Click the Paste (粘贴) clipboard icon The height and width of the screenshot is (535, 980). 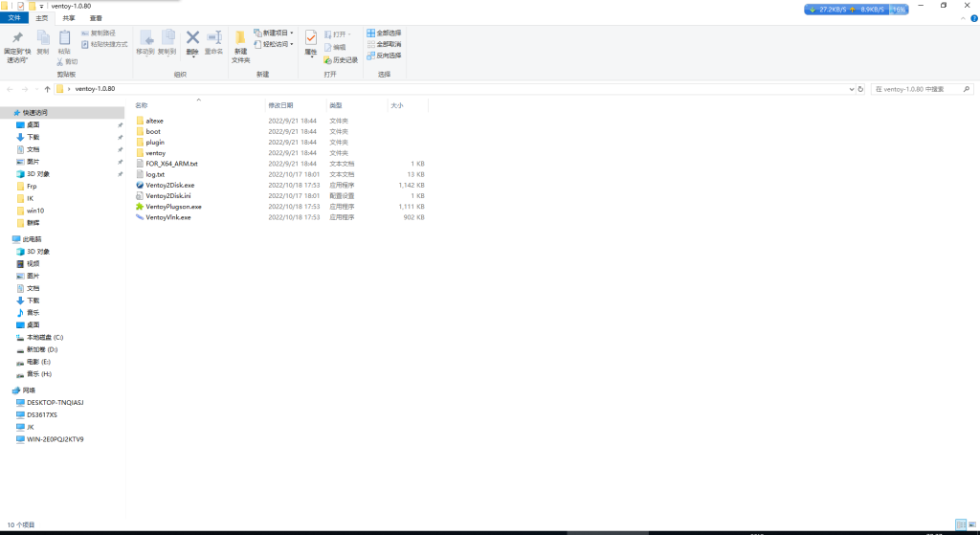click(64, 37)
